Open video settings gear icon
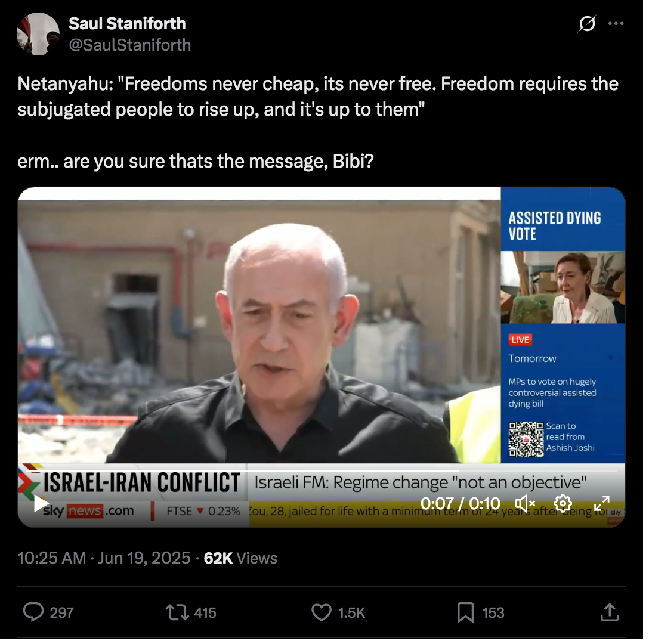This screenshot has width=649, height=644. (563, 503)
